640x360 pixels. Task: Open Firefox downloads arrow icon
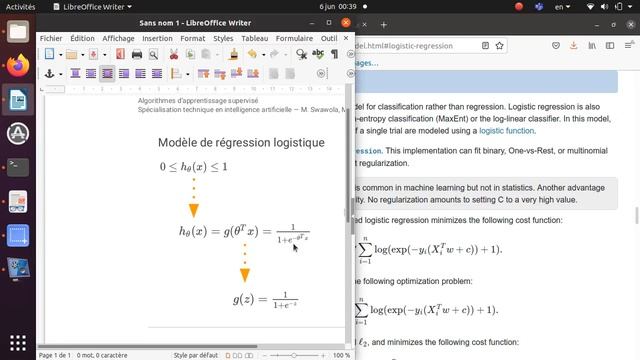573,46
